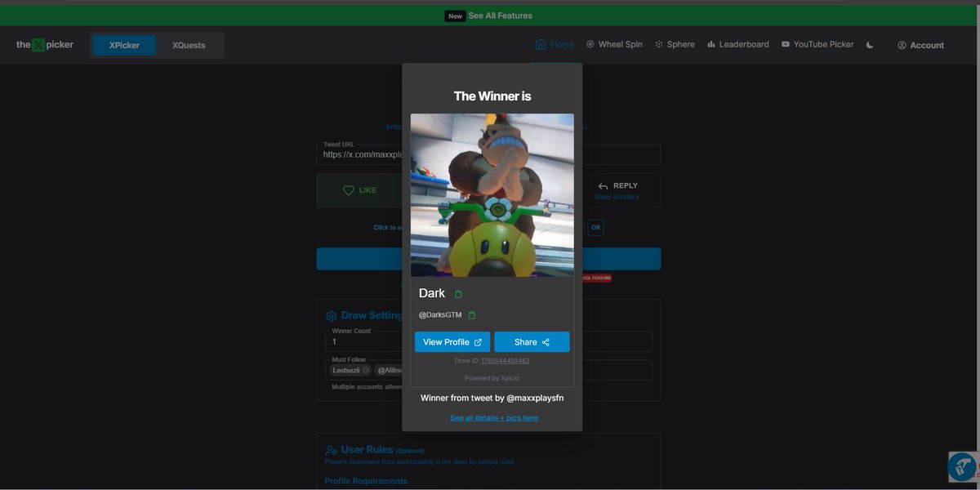Toggle the REPLY entry option
Screen dimensions: 980x490
pyautogui.click(x=617, y=190)
